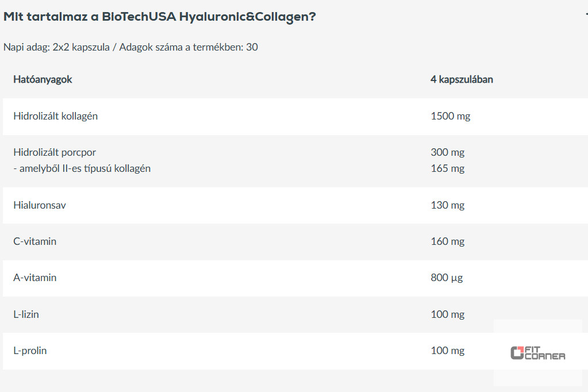Select the Hialuronsav row
Viewport: 588px width, 392px height.
295,205
